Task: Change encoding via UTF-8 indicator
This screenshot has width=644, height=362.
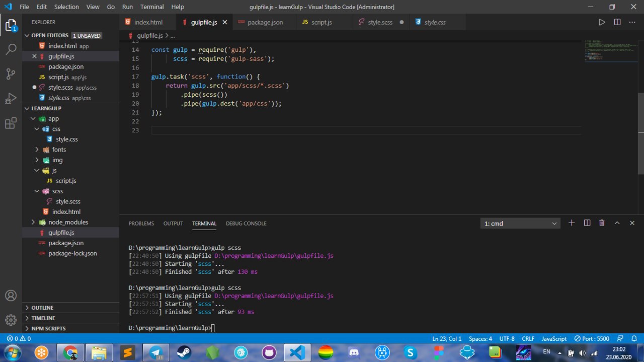Action: point(507,339)
